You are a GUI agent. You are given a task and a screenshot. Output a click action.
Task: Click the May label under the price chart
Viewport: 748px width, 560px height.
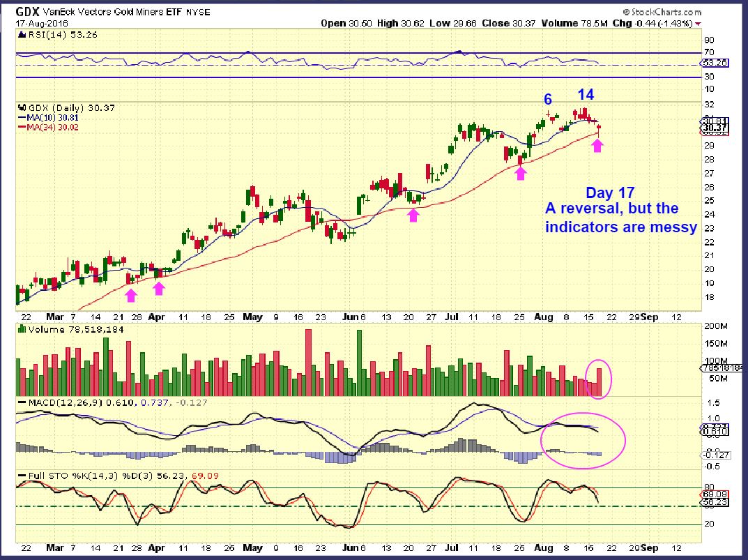253,317
